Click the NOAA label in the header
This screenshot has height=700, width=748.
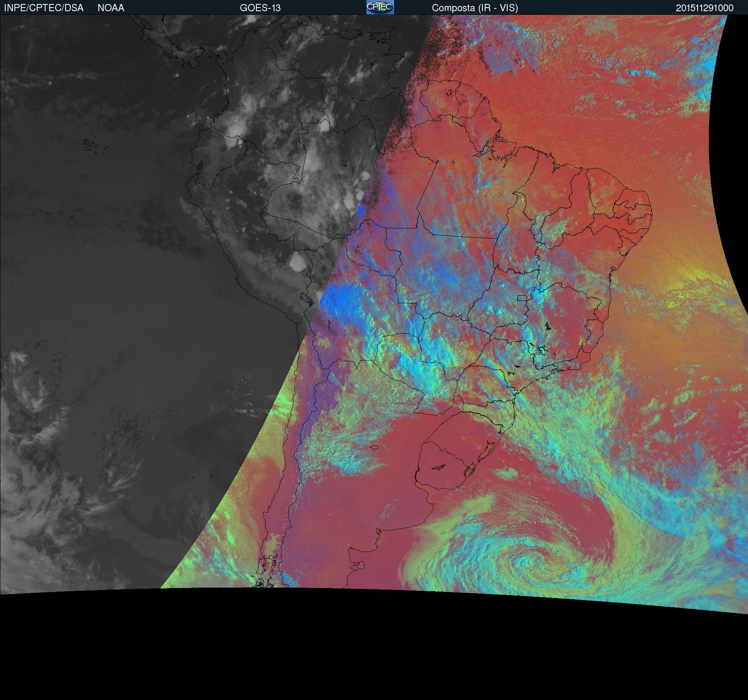point(111,8)
